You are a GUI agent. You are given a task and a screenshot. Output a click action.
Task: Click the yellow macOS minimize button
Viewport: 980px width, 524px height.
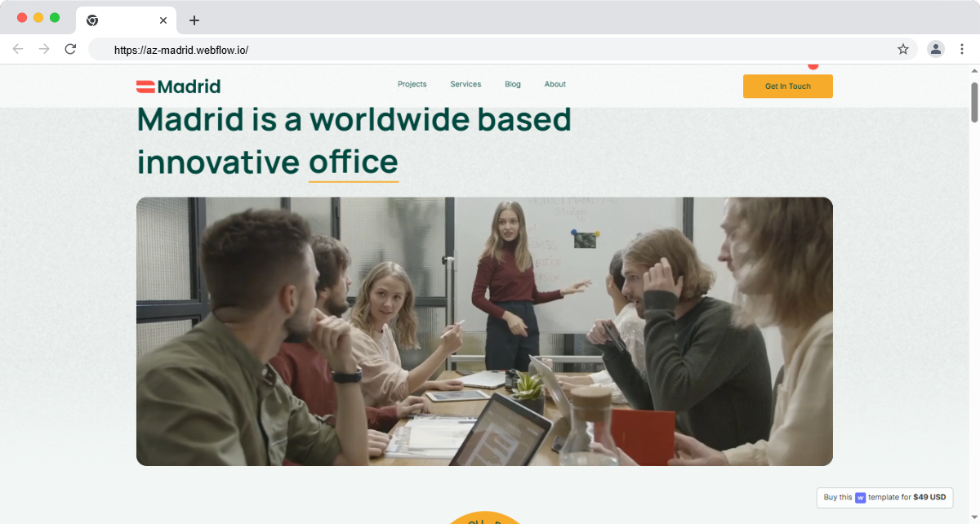tap(38, 18)
